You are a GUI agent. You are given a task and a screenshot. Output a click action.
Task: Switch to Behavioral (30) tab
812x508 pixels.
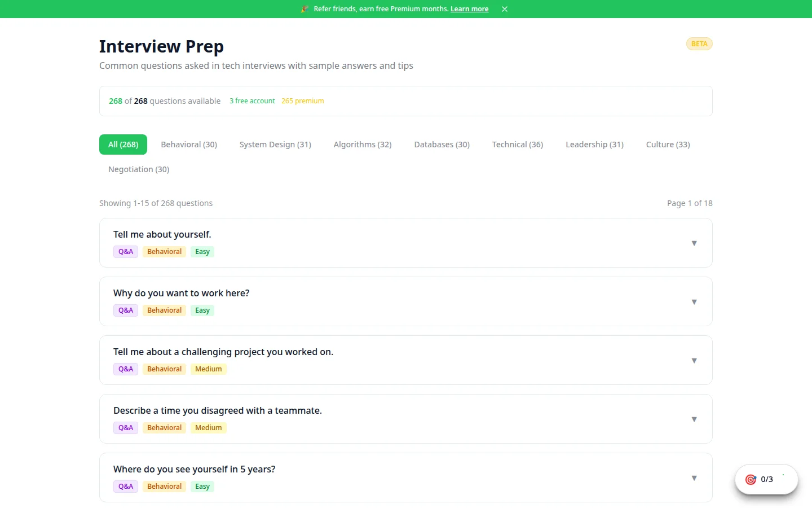pyautogui.click(x=189, y=144)
